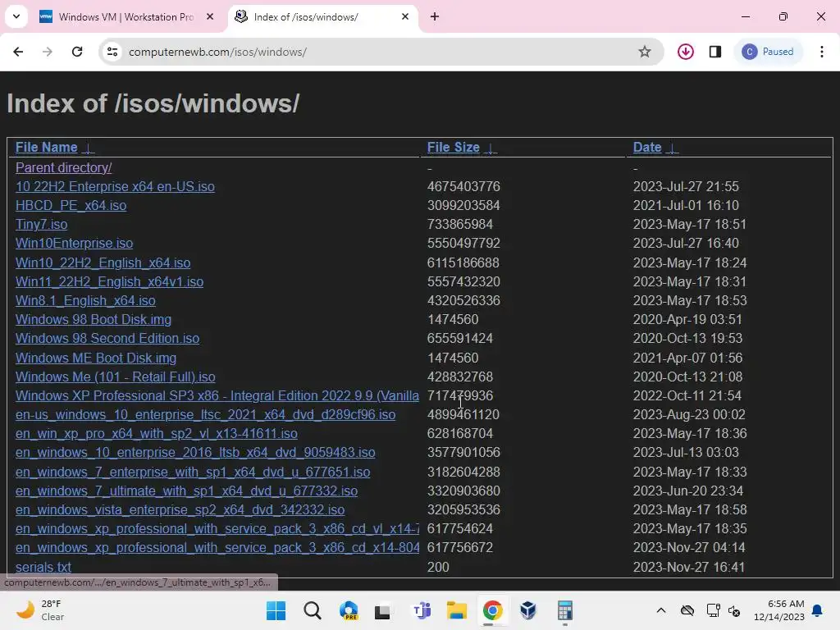840x630 pixels.
Task: Close the Windows VM Workstation Pro tab
Action: pyautogui.click(x=210, y=16)
